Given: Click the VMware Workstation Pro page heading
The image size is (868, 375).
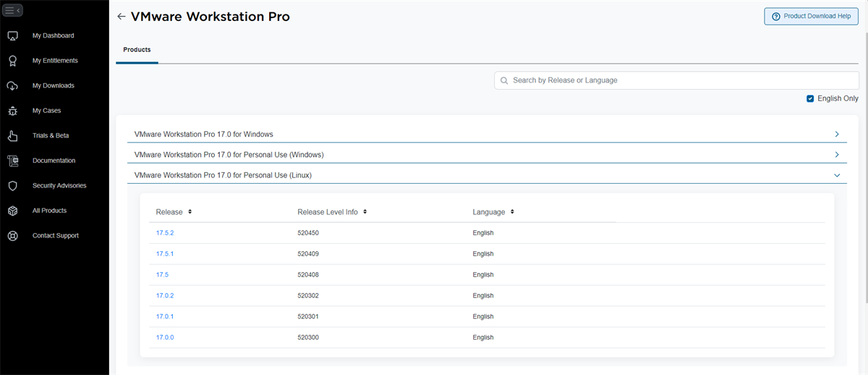Looking at the screenshot, I should pyautogui.click(x=210, y=17).
